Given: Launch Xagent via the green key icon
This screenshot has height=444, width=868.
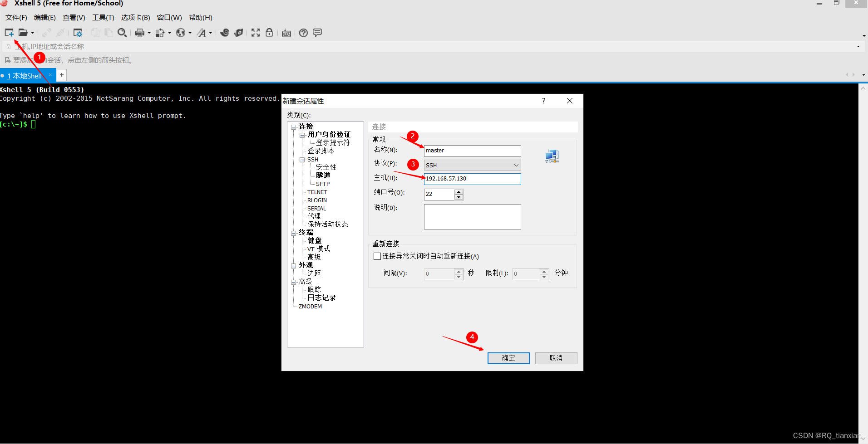Looking at the screenshot, I should (238, 33).
